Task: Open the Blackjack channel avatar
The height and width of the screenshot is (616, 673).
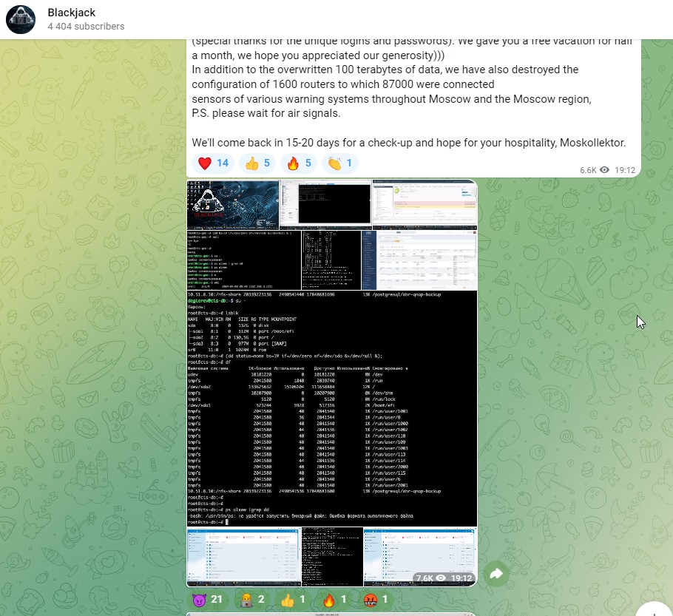Action: [x=21, y=19]
